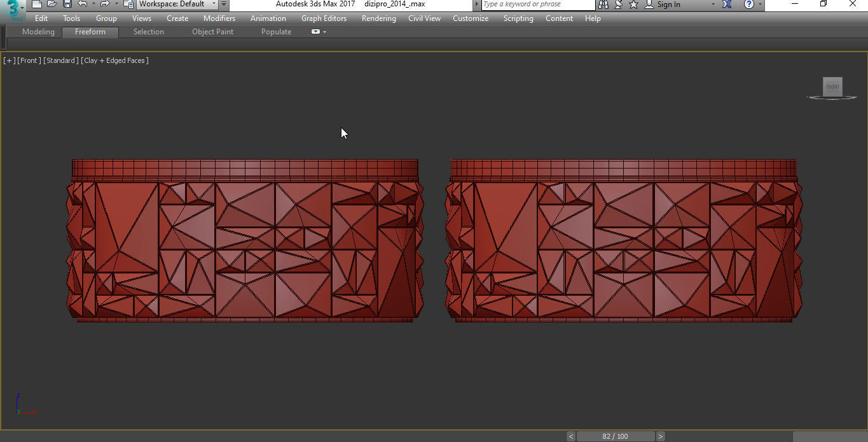
Task: Open the Edit menu
Action: pos(41,18)
